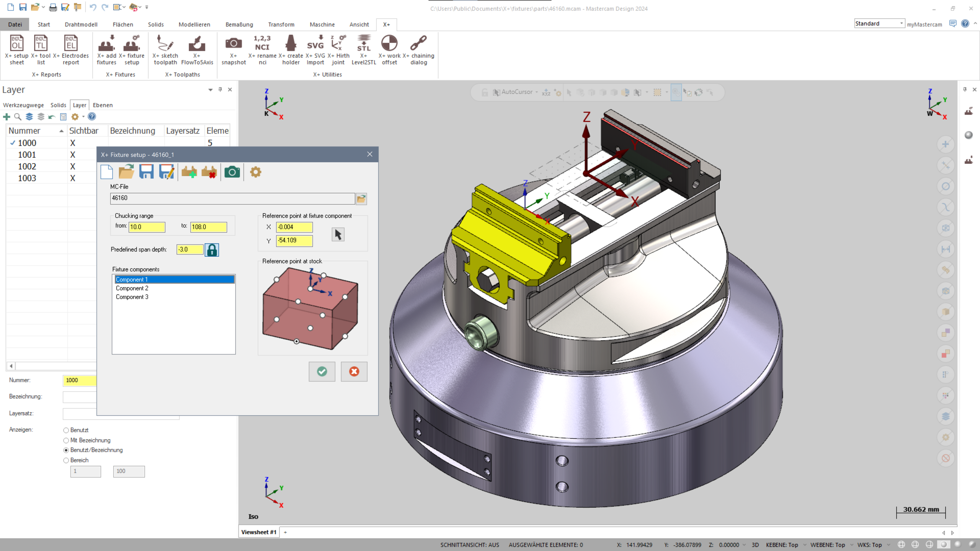Image resolution: width=980 pixels, height=551 pixels.
Task: Switch to the Drahtmodell ribbon tab
Action: (81, 24)
